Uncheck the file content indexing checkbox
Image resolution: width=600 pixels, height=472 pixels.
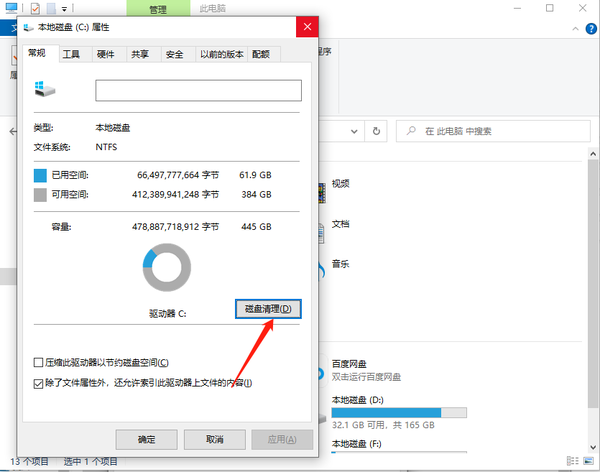(x=38, y=383)
